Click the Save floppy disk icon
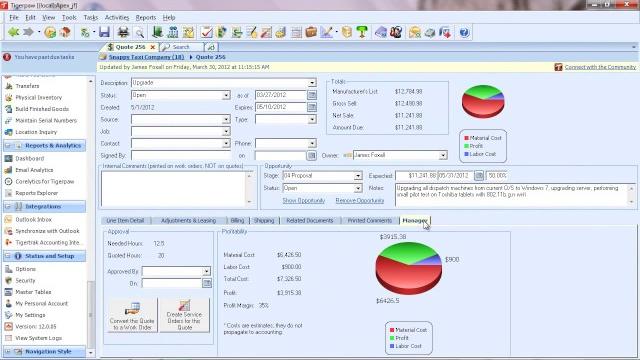This screenshot has width=640, height=360. coord(104,32)
